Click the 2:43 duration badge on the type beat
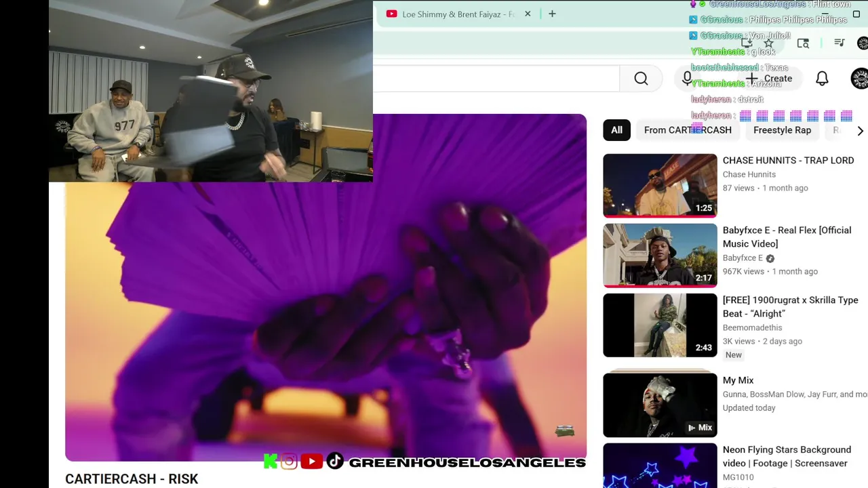 704,348
